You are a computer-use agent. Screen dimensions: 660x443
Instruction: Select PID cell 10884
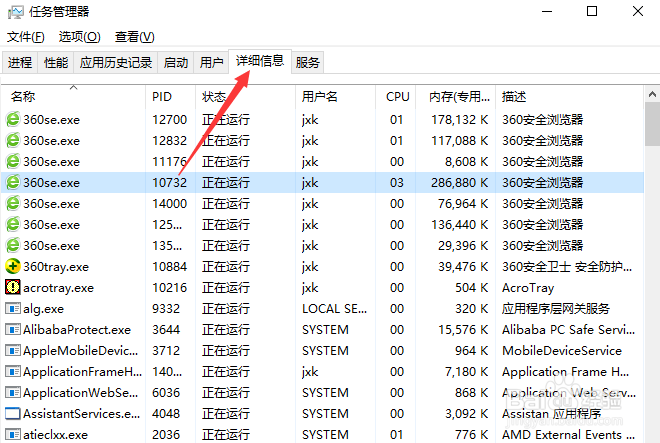coord(169,267)
